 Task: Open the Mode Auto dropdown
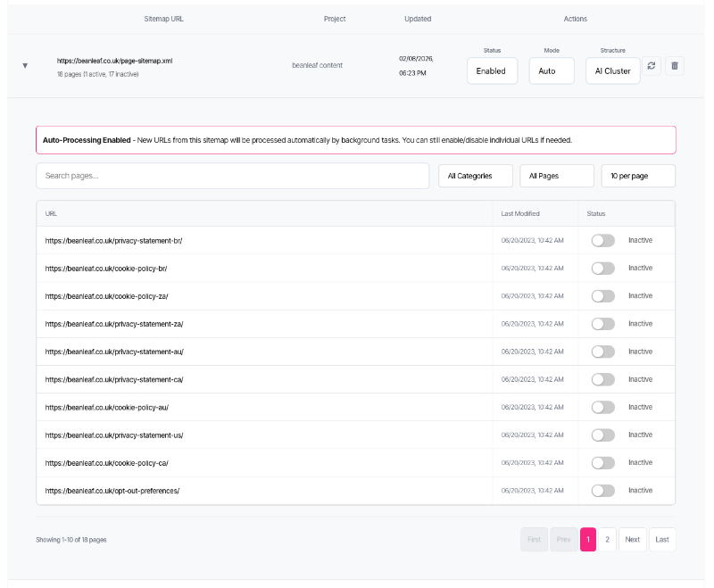pos(552,70)
